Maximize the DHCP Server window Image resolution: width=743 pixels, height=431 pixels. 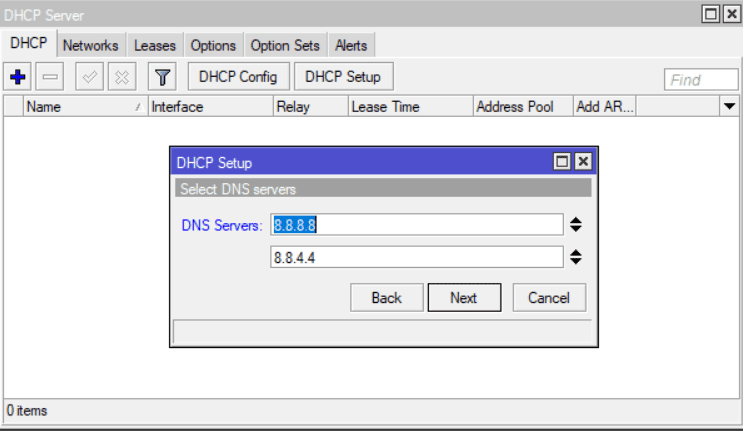coord(710,14)
